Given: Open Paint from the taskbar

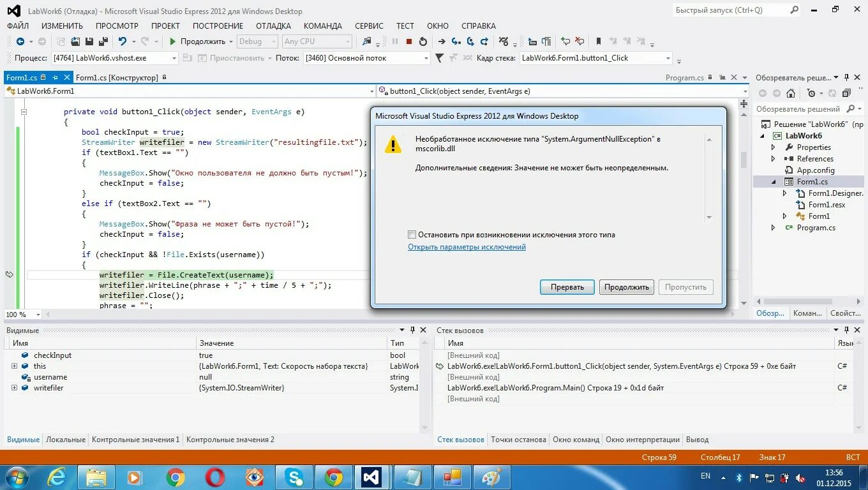Looking at the screenshot, I should (491, 477).
